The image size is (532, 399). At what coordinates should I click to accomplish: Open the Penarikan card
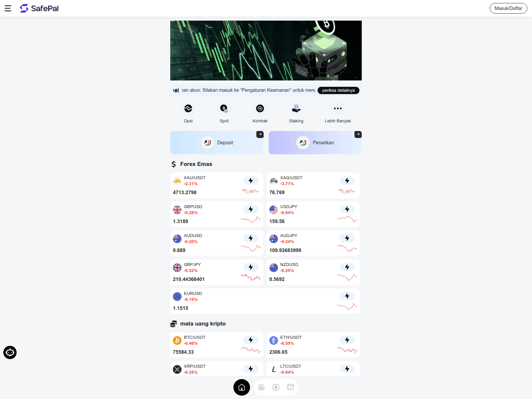pyautogui.click(x=315, y=143)
